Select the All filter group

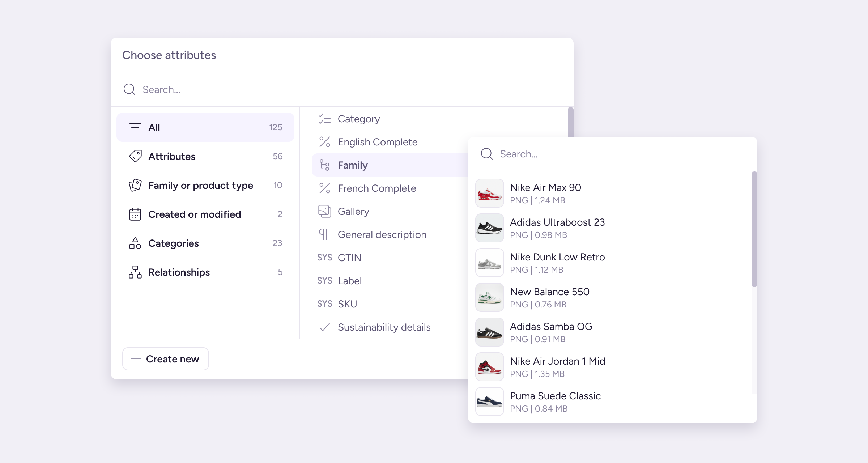point(205,127)
